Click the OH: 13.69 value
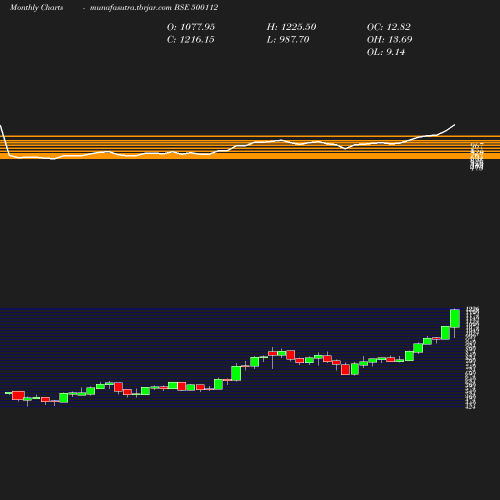 tap(390, 40)
